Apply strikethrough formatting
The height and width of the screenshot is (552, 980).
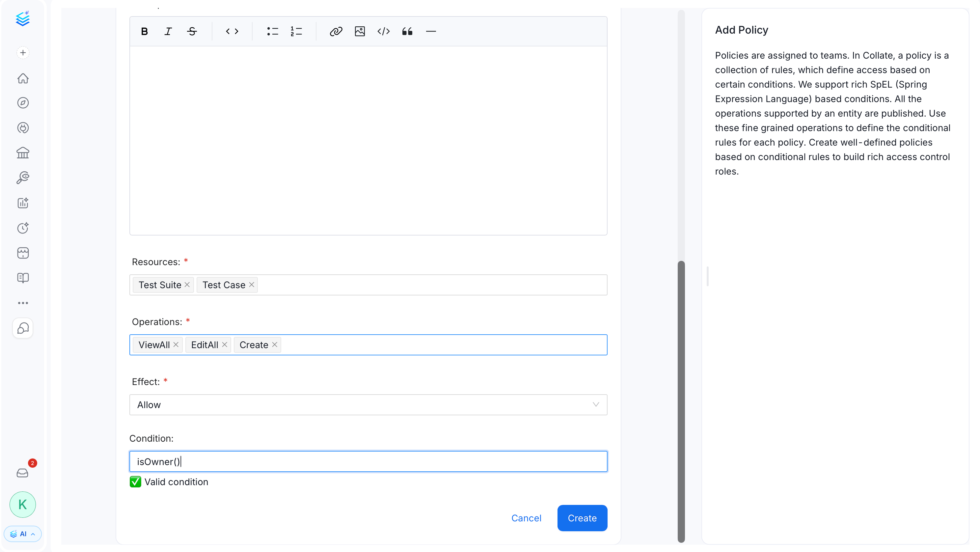(192, 32)
